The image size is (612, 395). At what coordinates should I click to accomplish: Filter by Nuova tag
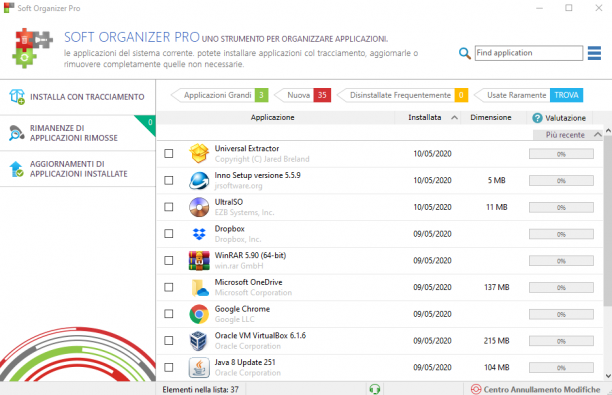302,95
